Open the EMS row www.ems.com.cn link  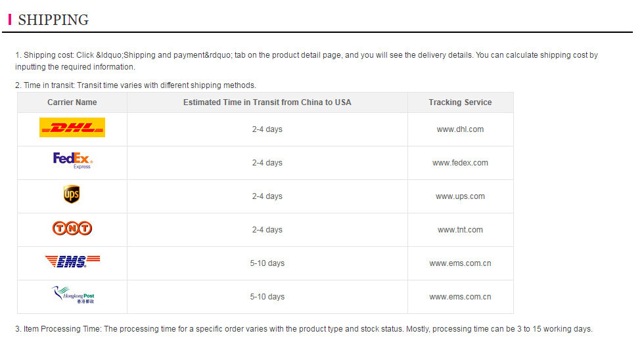click(460, 263)
